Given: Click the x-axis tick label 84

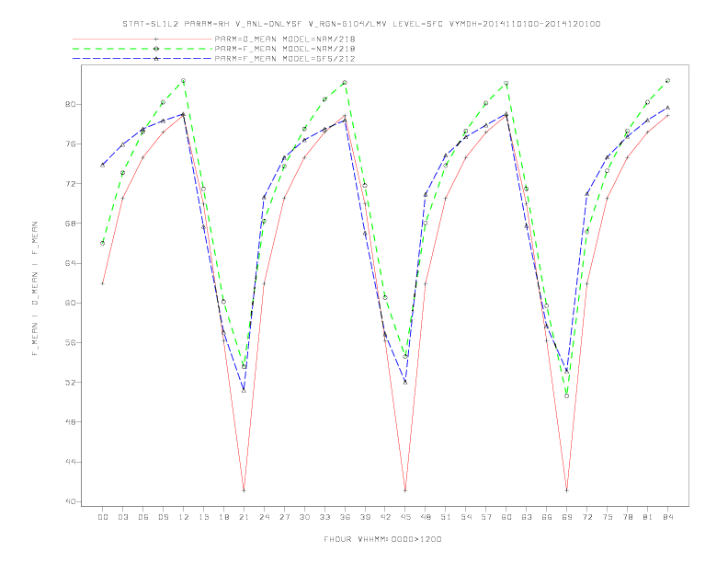Looking at the screenshot, I should pos(668,517).
